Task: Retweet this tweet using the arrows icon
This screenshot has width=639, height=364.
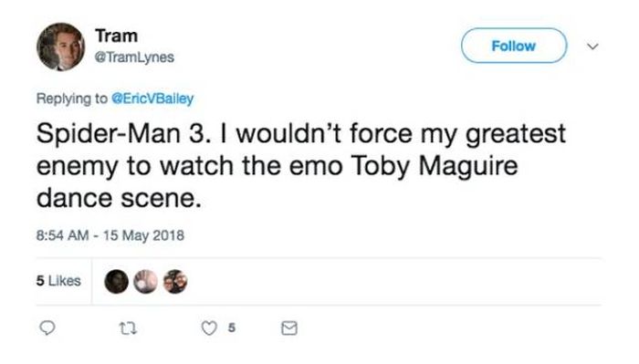Action: (128, 328)
